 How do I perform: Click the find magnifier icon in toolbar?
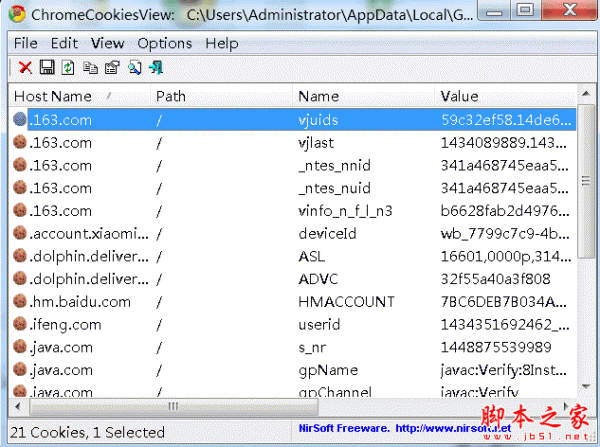(x=134, y=68)
